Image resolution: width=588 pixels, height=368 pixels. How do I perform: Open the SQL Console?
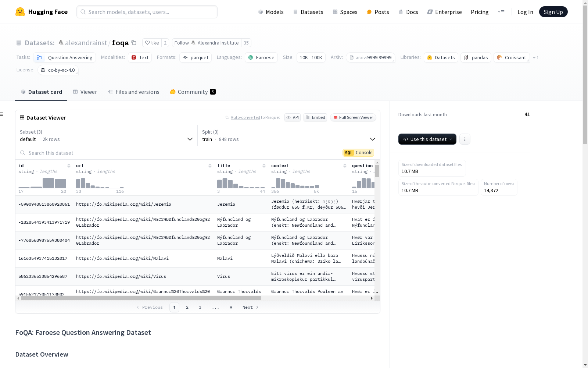358,153
